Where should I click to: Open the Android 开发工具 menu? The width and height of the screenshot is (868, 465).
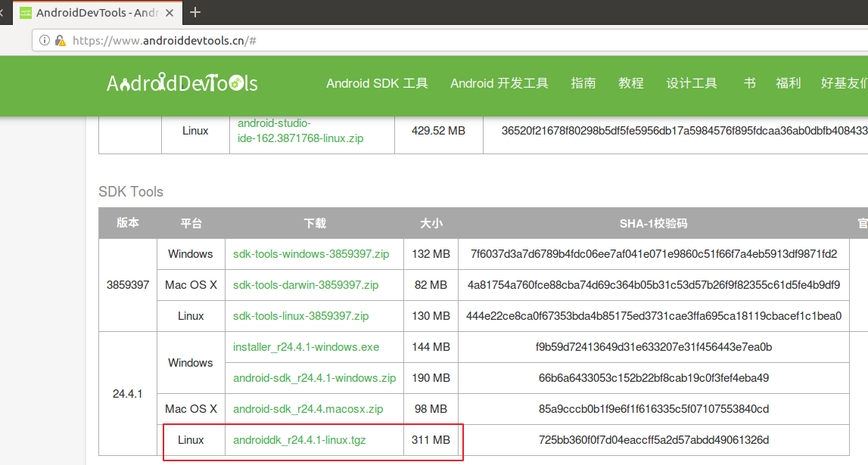click(499, 83)
